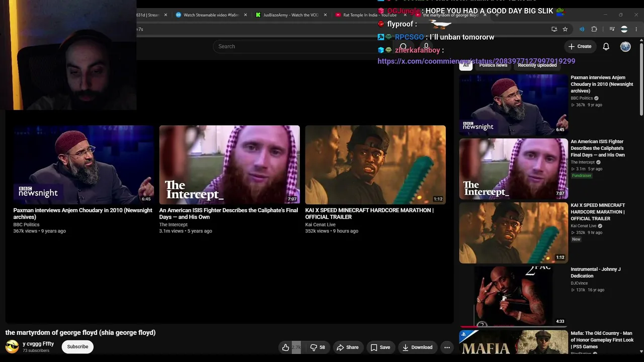Screen dimensions: 644x362
Task: Open the browser media control icon
Action: tap(612, 29)
